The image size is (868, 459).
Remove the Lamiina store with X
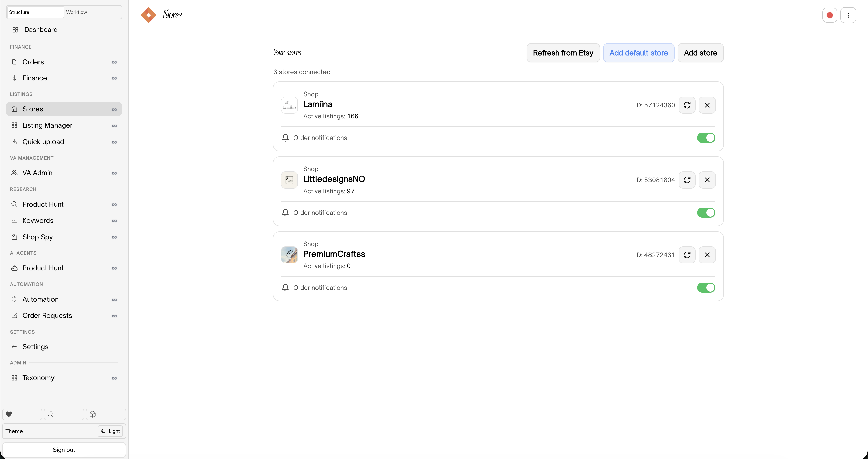pos(707,105)
